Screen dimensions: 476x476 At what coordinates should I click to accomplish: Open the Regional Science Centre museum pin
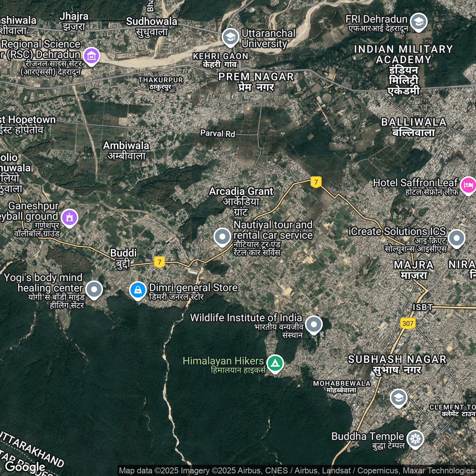pyautogui.click(x=91, y=56)
